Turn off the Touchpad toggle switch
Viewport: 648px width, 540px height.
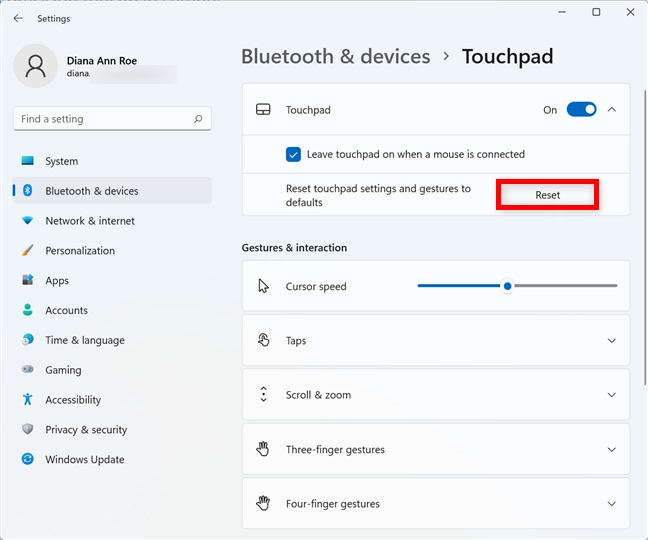click(x=581, y=109)
